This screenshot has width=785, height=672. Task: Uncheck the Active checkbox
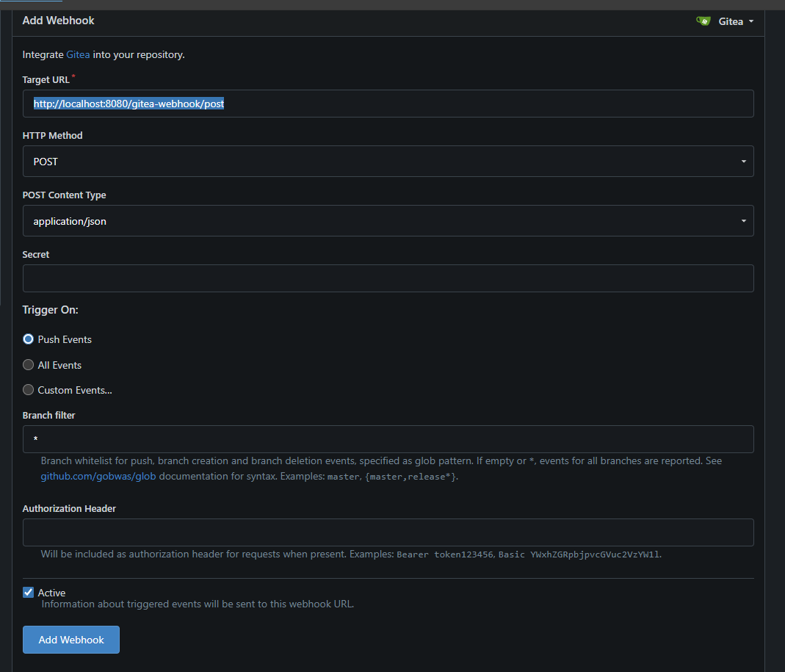(x=29, y=593)
